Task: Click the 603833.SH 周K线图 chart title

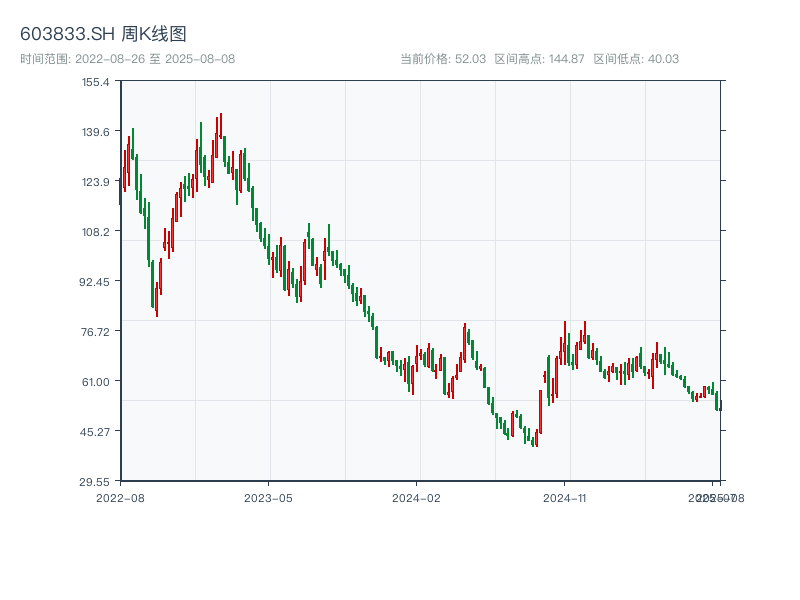Action: [x=103, y=34]
